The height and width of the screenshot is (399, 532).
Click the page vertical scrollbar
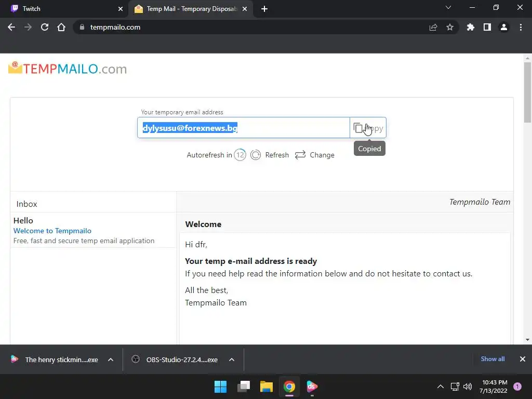[527, 92]
